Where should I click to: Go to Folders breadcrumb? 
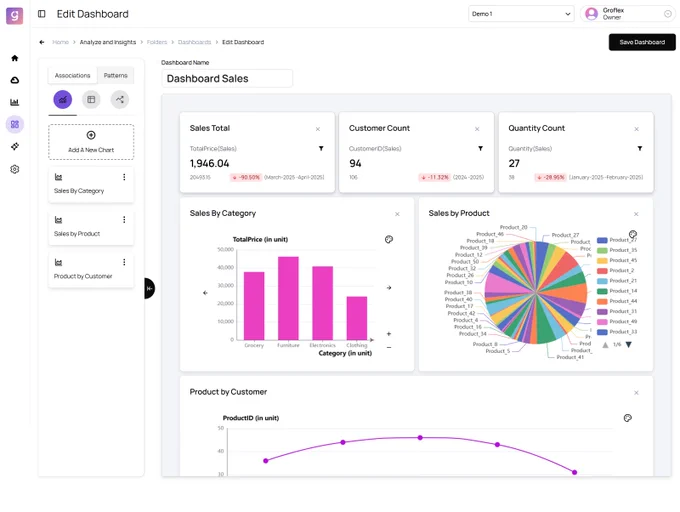(157, 42)
